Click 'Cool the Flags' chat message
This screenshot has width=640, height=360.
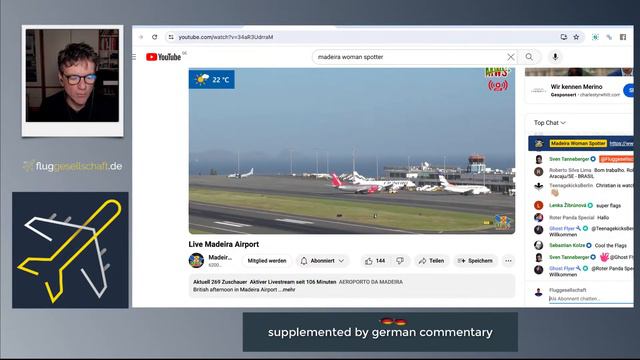(x=611, y=245)
